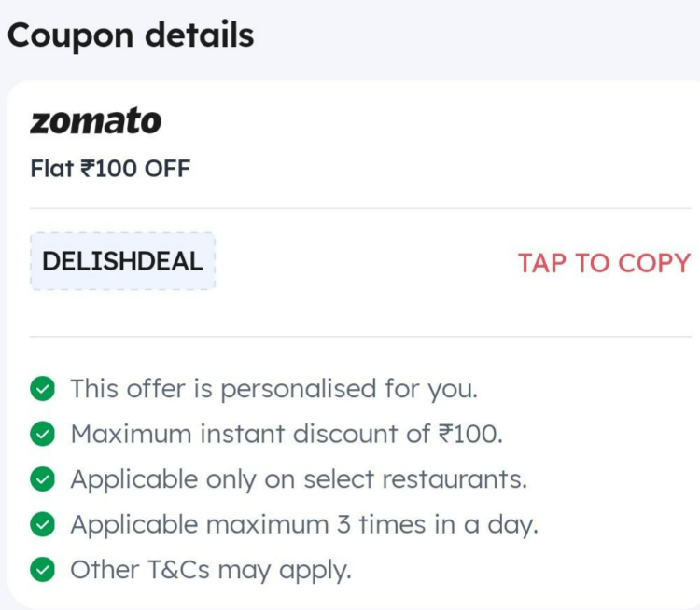Click the zomato logo
This screenshot has height=610, width=700.
tap(95, 120)
